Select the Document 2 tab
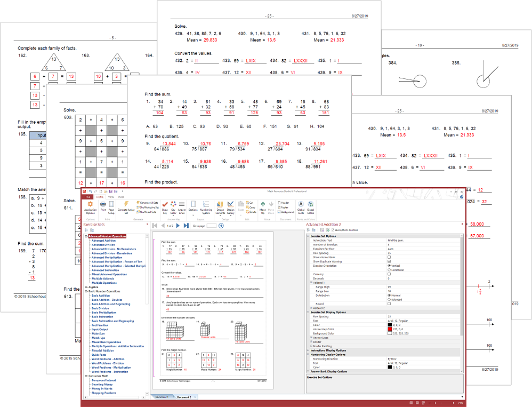Screen dimensions: 532x407 pyautogui.click(x=184, y=397)
